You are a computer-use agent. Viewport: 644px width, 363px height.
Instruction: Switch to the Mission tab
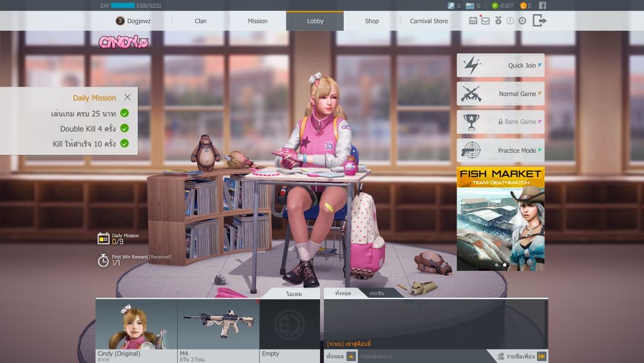click(x=258, y=21)
